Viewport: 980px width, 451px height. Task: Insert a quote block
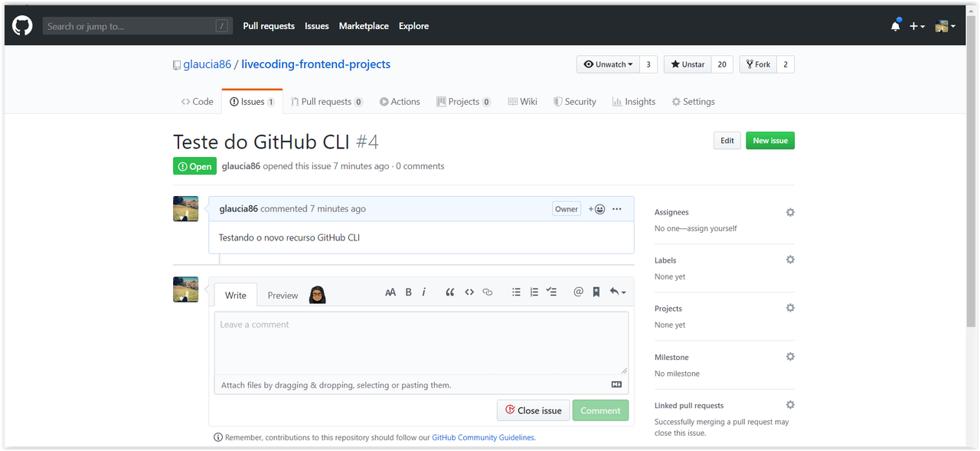[450, 292]
